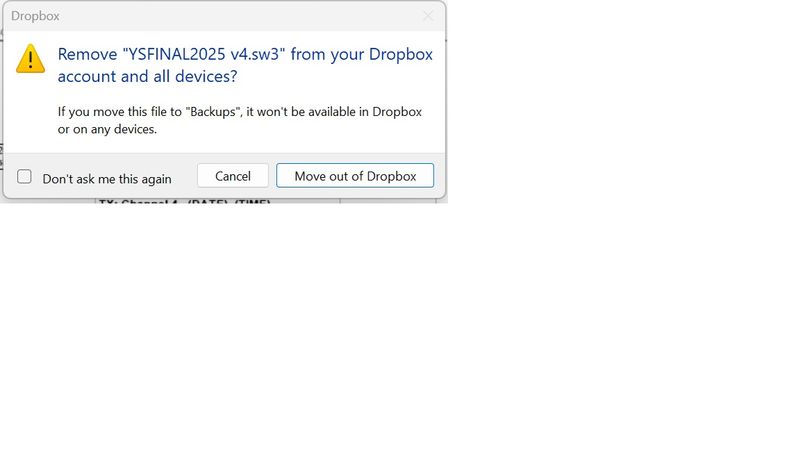Viewport: 800px width, 450px height.
Task: Click the "or on any devices." text line
Action: [107, 129]
